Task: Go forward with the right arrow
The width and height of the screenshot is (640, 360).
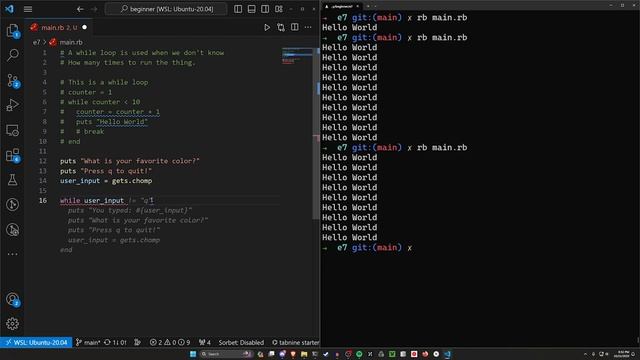Action: click(94, 9)
